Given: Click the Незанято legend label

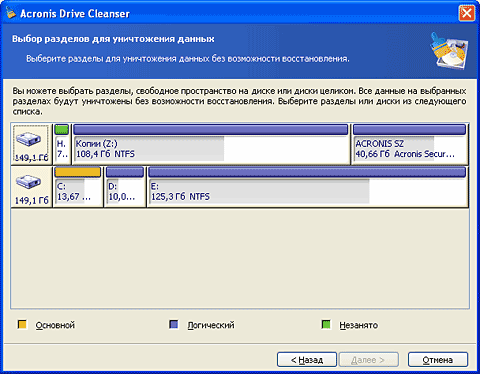Looking at the screenshot, I should coord(359,325).
